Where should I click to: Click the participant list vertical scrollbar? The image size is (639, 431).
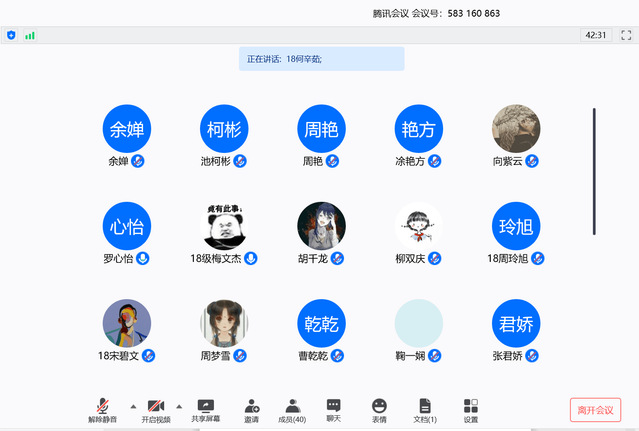pyautogui.click(x=594, y=170)
